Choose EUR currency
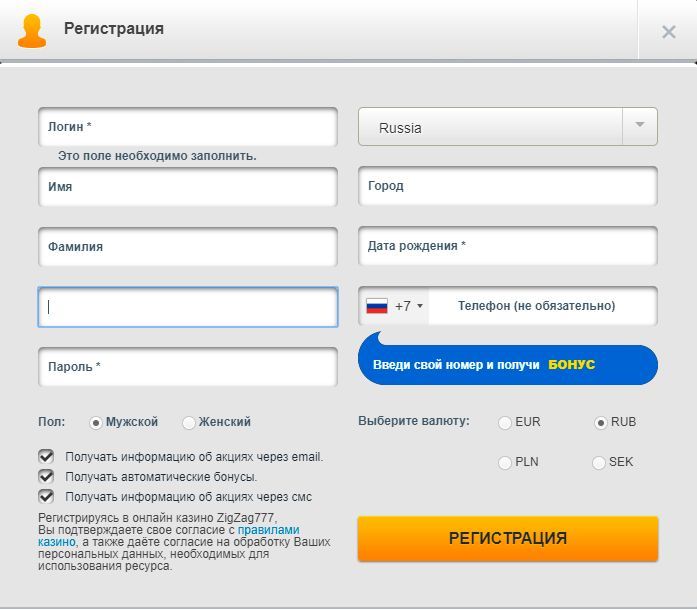This screenshot has width=697, height=610. [x=505, y=422]
